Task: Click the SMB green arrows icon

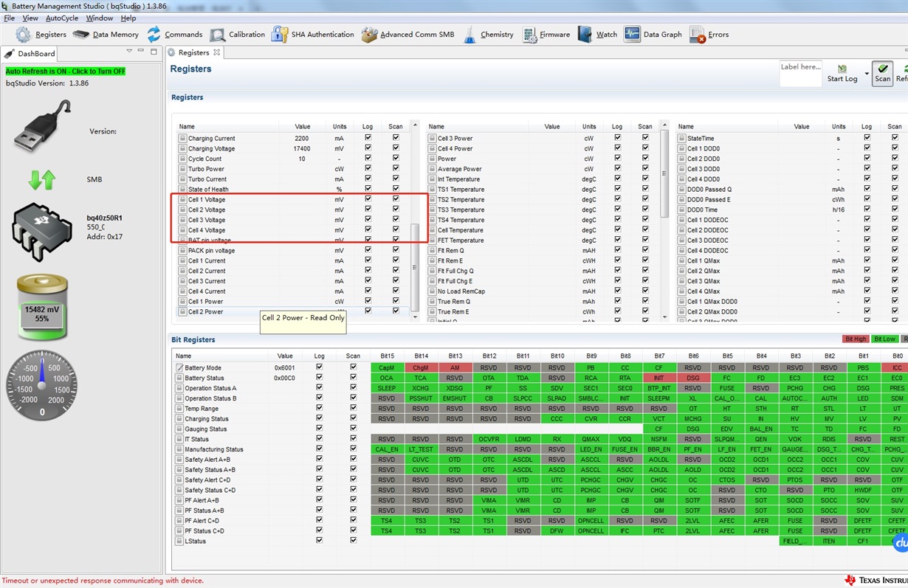Action: click(42, 179)
